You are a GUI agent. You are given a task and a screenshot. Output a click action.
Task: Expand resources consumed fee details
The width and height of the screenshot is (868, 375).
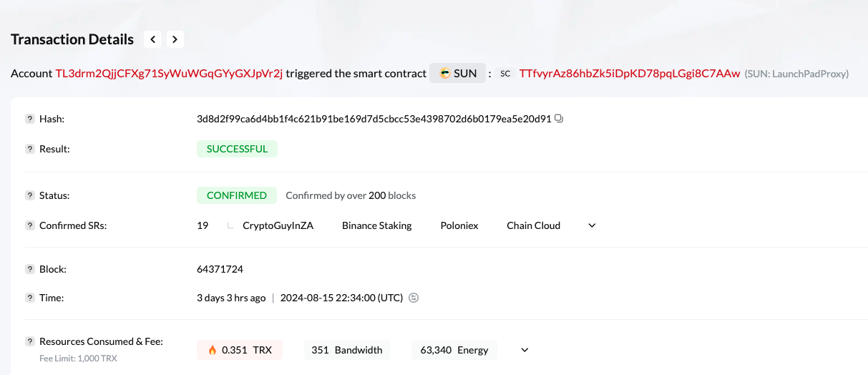525,350
